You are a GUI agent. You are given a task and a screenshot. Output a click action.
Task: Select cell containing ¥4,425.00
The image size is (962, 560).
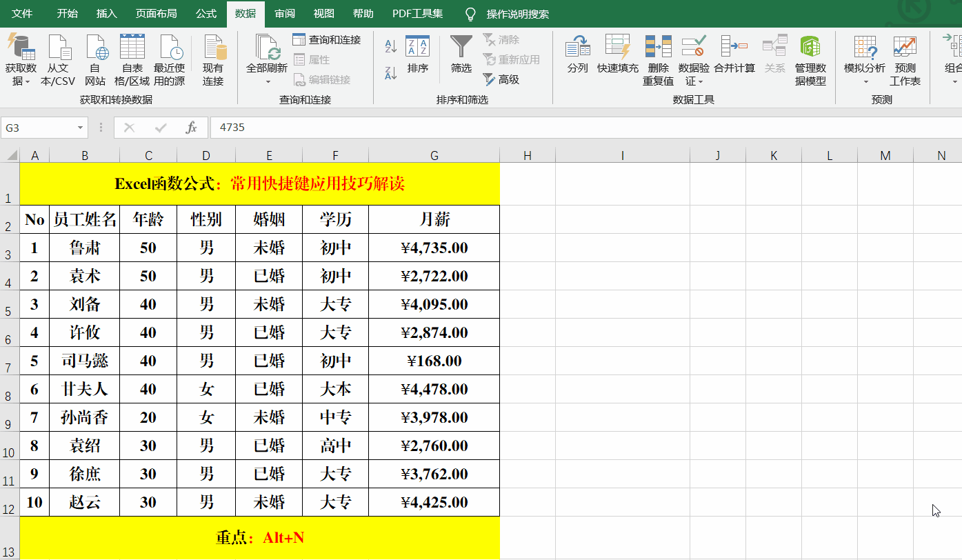click(434, 502)
